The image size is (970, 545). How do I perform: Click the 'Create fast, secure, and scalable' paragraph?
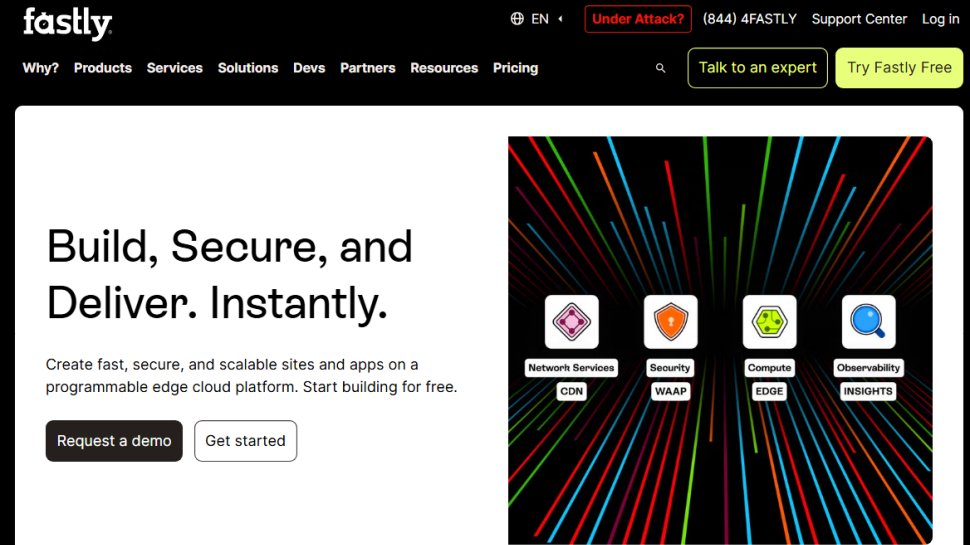(251, 375)
